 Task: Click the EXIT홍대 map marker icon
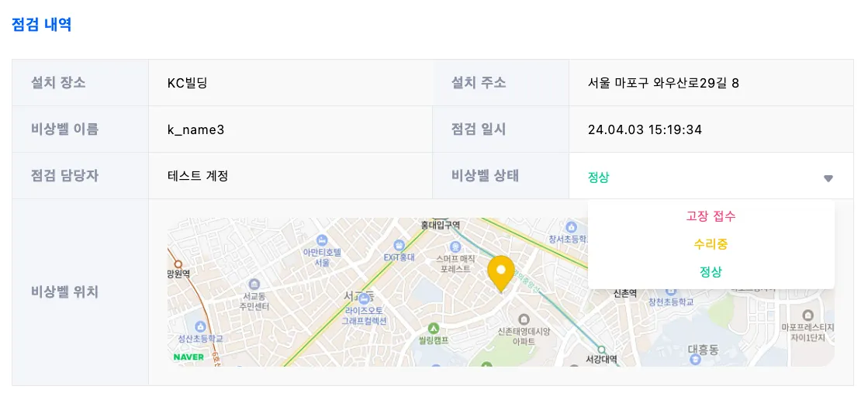(x=399, y=244)
